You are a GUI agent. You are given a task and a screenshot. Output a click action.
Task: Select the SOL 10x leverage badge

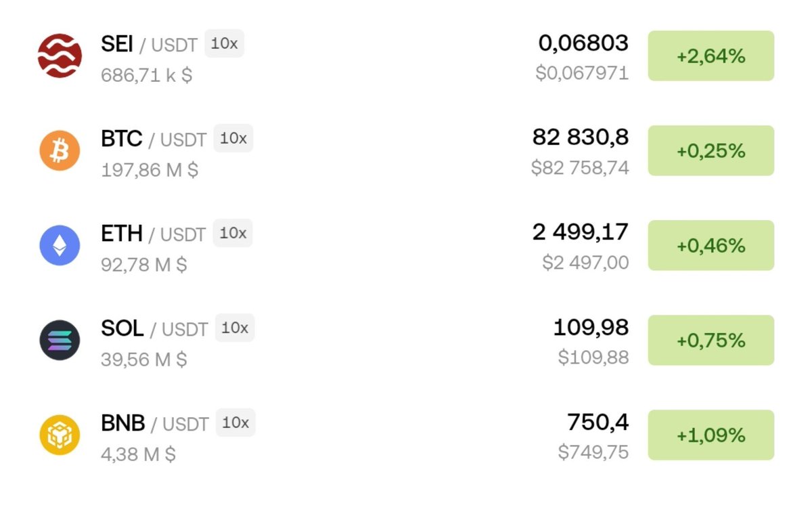(x=235, y=328)
